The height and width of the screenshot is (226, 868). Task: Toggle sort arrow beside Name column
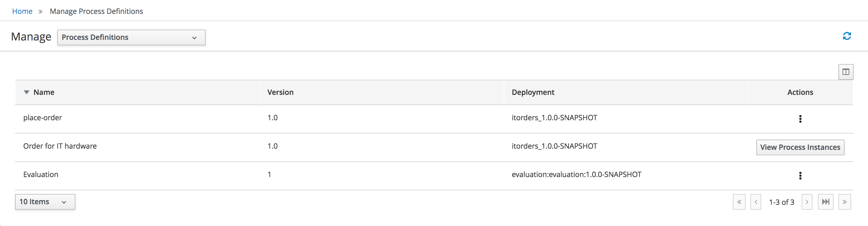(x=27, y=92)
